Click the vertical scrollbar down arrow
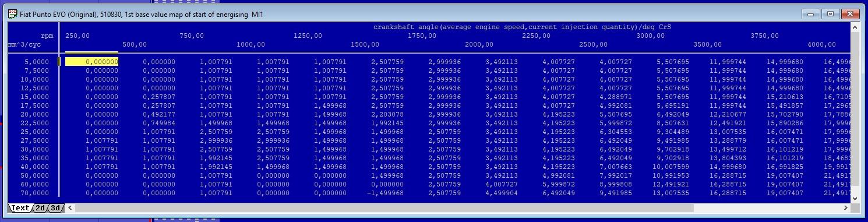868x222 pixels. click(855, 198)
